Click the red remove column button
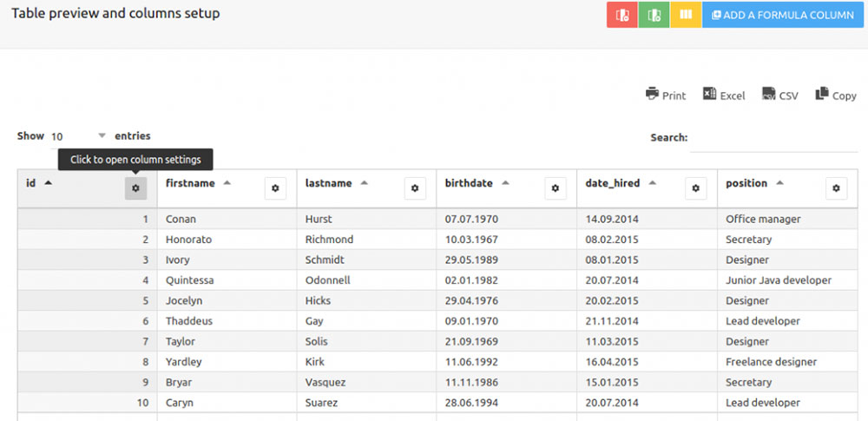The image size is (868, 421). pos(622,15)
